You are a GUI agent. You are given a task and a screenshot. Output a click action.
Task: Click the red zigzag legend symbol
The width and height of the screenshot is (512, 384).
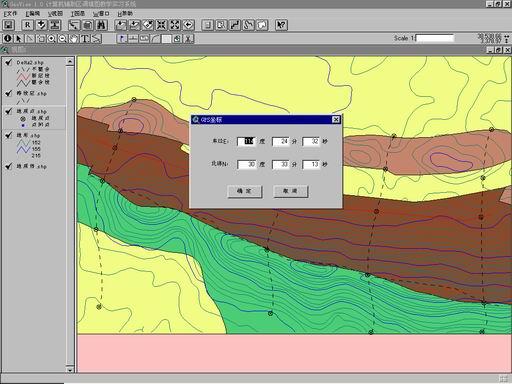tap(23, 76)
